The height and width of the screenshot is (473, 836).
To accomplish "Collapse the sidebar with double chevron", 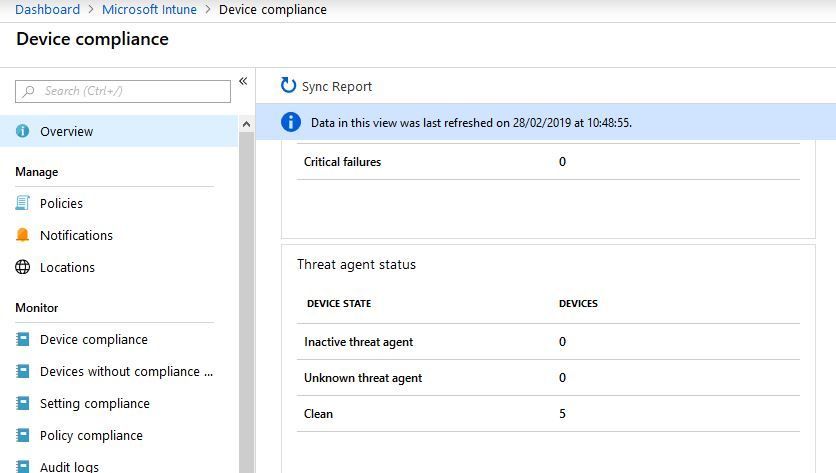I will coord(243,81).
